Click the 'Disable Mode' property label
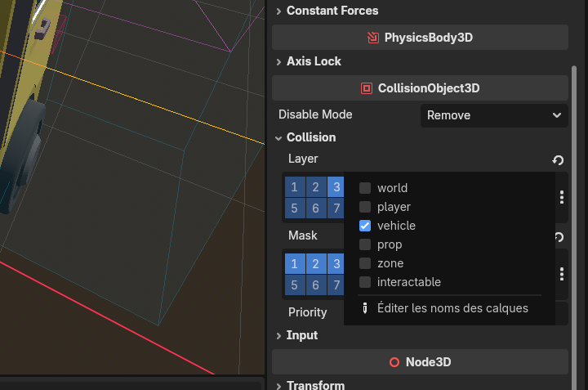 [x=315, y=114]
